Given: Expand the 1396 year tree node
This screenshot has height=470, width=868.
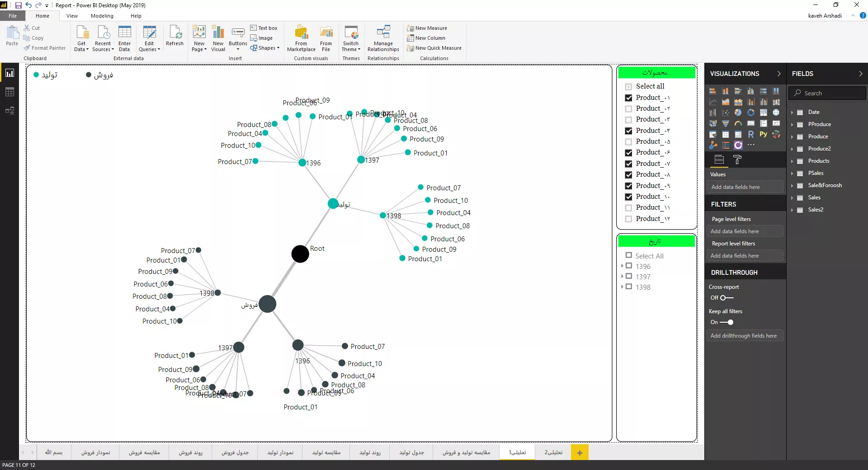Looking at the screenshot, I should tap(622, 266).
